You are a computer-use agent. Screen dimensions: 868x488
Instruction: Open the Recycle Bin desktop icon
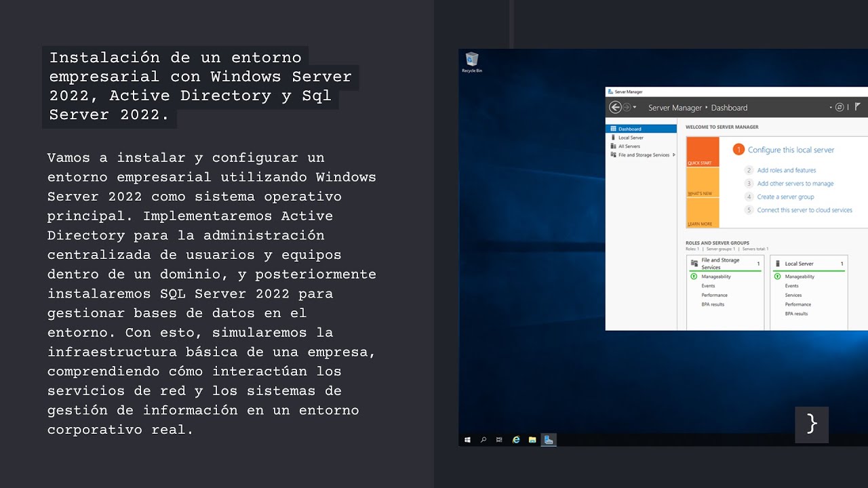coord(472,62)
